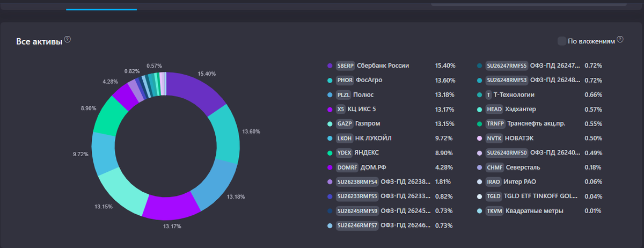
Task: Click the Транснефть акц.пр. asset name
Action: (536, 123)
